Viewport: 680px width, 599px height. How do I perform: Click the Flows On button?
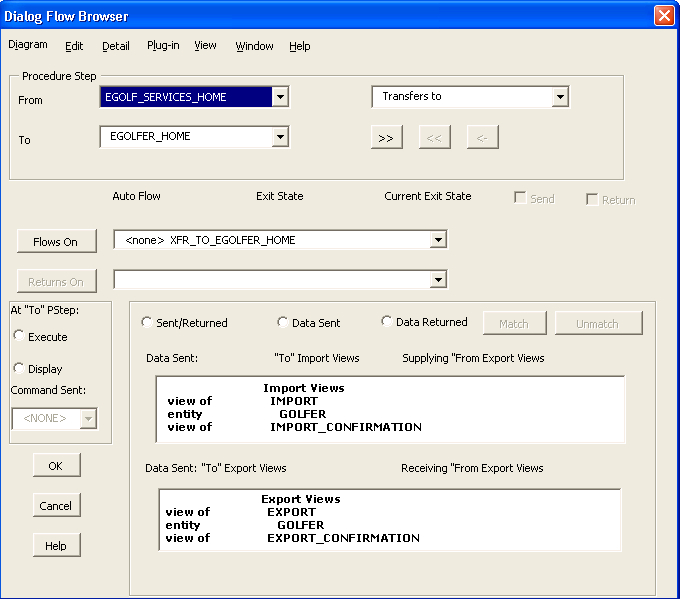[56, 241]
